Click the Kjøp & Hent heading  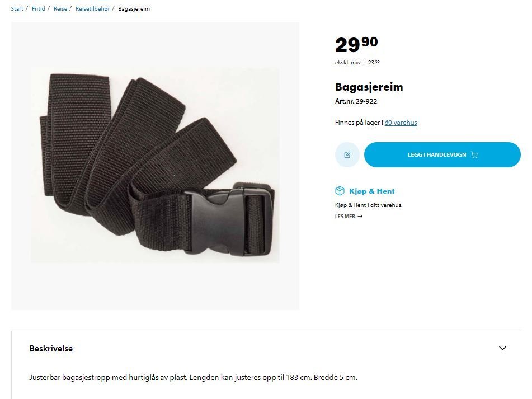[372, 191]
